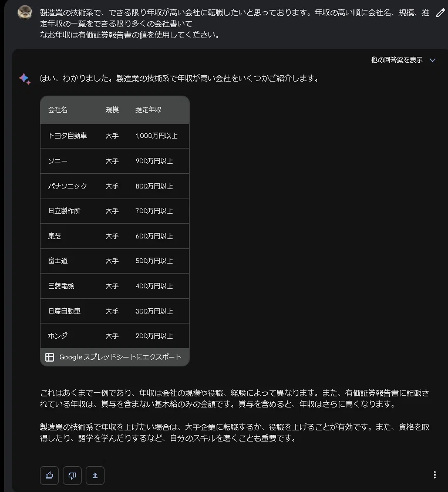The height and width of the screenshot is (492, 448).
Task: Click 大手 in the ホンダ row
Action: tap(112, 336)
